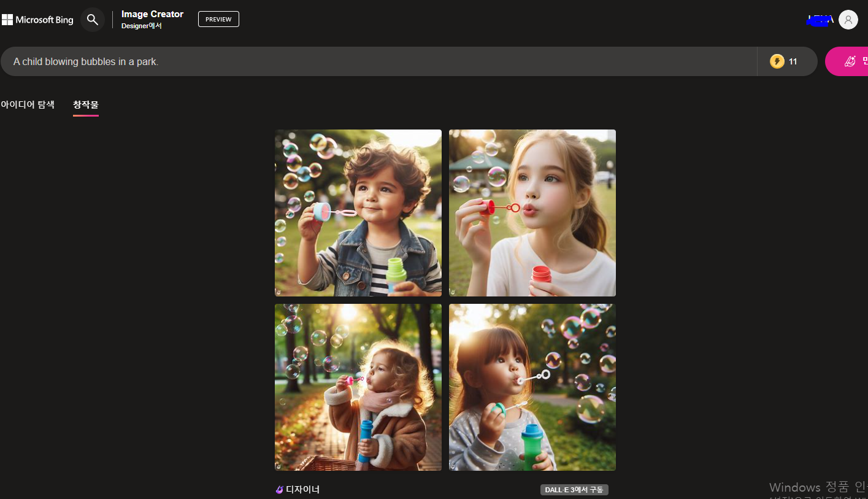
Task: Select the 창작물 tab
Action: (86, 105)
